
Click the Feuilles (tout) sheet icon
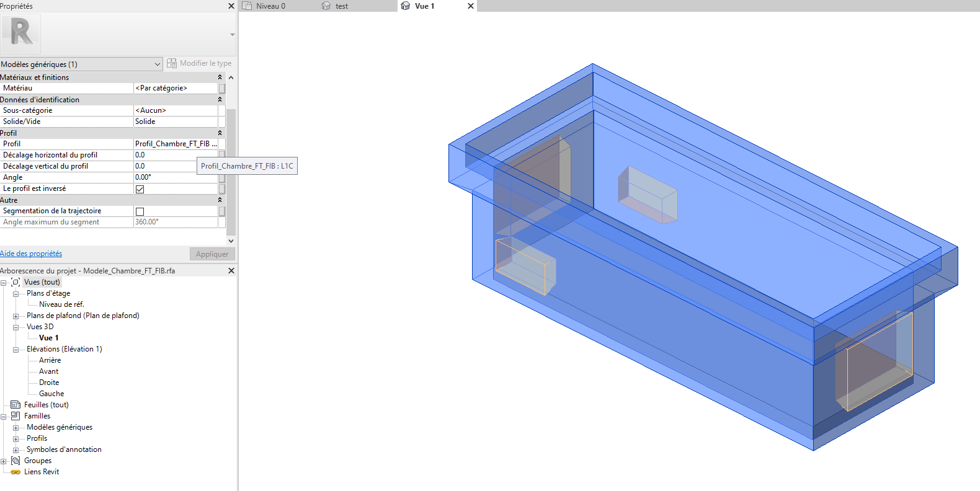pos(16,405)
